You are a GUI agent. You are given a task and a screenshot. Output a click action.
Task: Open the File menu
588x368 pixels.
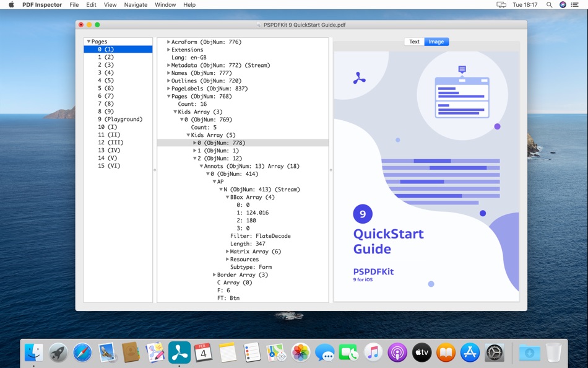74,5
